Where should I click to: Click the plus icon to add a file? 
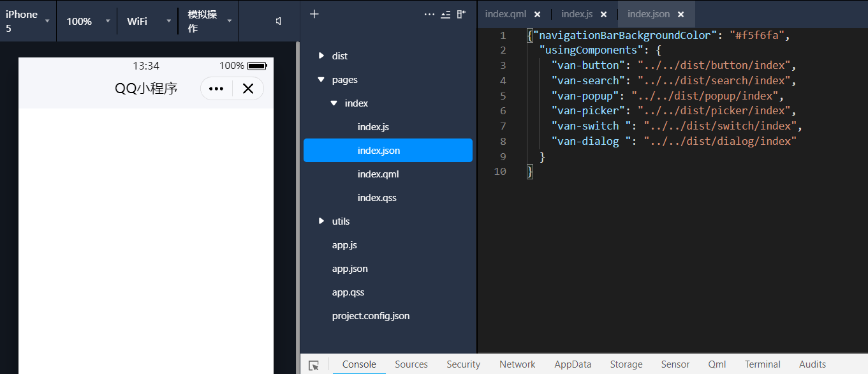[x=314, y=14]
